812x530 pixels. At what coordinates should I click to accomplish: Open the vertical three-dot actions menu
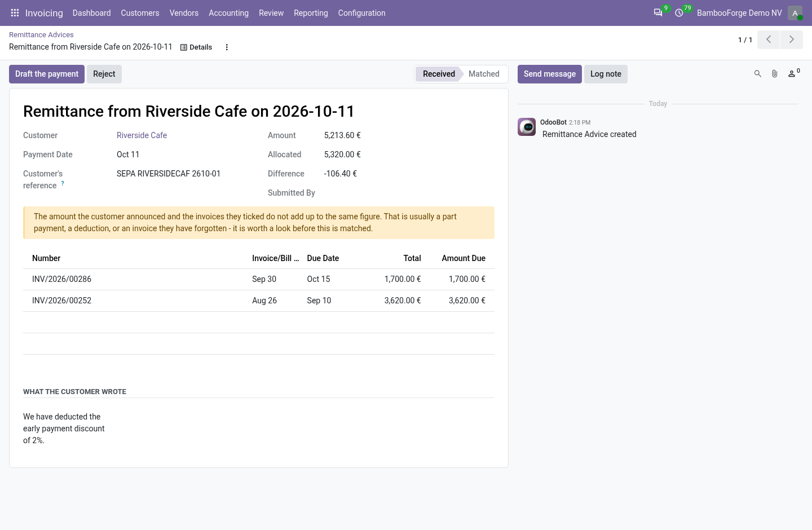(227, 47)
